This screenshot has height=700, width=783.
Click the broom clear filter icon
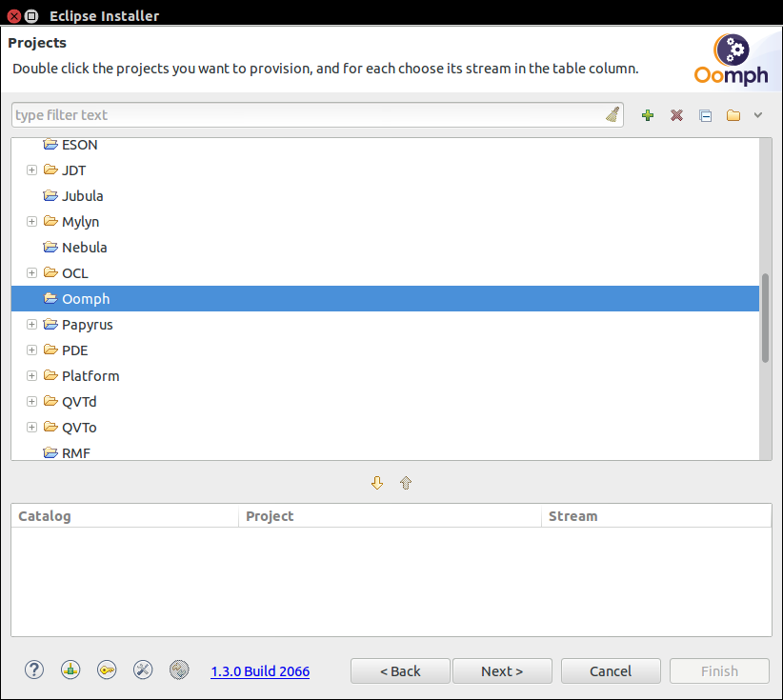(612, 115)
